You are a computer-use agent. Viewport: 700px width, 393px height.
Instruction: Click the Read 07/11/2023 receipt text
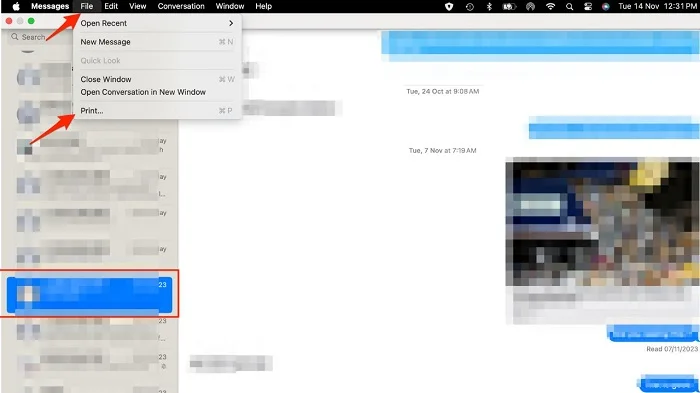pos(672,349)
